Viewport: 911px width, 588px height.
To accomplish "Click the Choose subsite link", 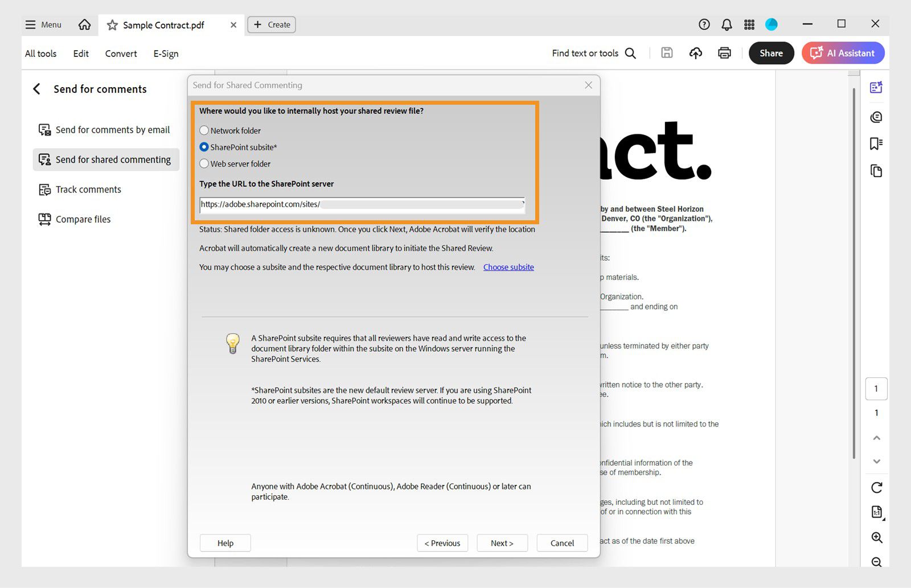I will pyautogui.click(x=508, y=267).
